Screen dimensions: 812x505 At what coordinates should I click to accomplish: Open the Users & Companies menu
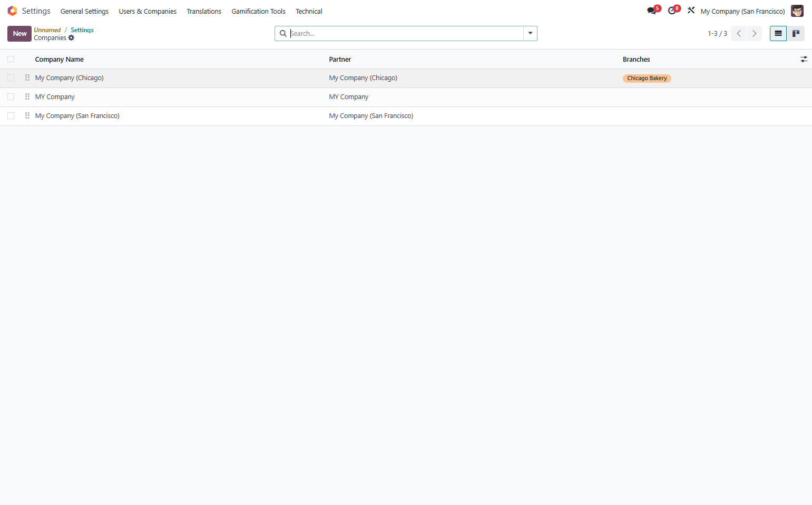pos(148,12)
